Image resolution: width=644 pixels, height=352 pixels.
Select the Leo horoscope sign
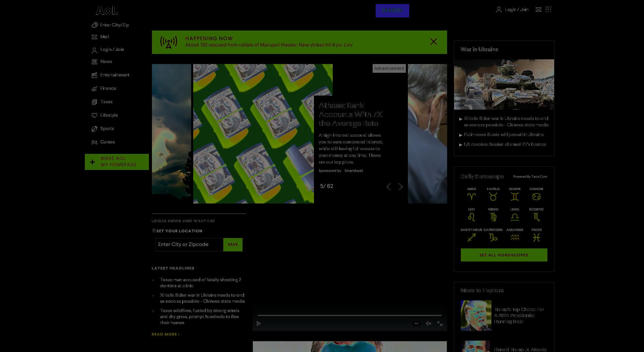[471, 215]
